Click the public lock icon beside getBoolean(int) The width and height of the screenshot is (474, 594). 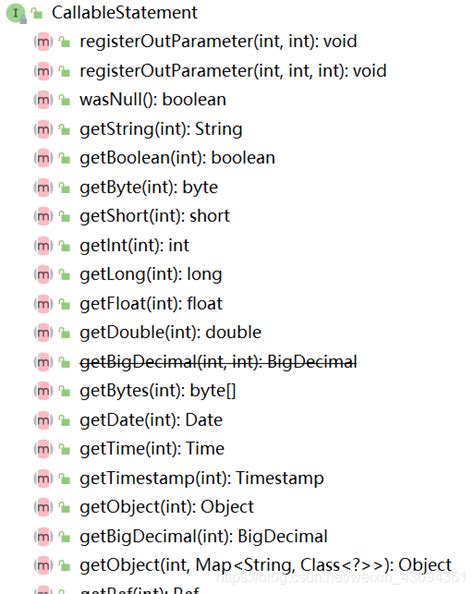65,158
